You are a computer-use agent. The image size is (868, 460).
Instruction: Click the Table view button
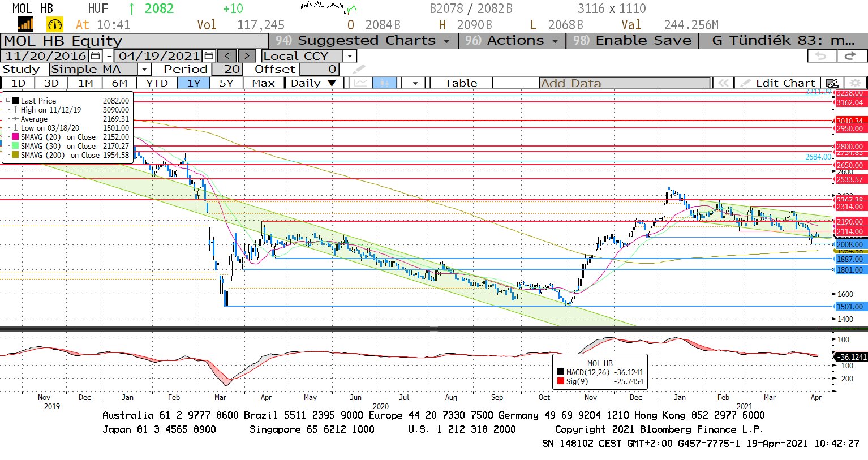pos(461,83)
